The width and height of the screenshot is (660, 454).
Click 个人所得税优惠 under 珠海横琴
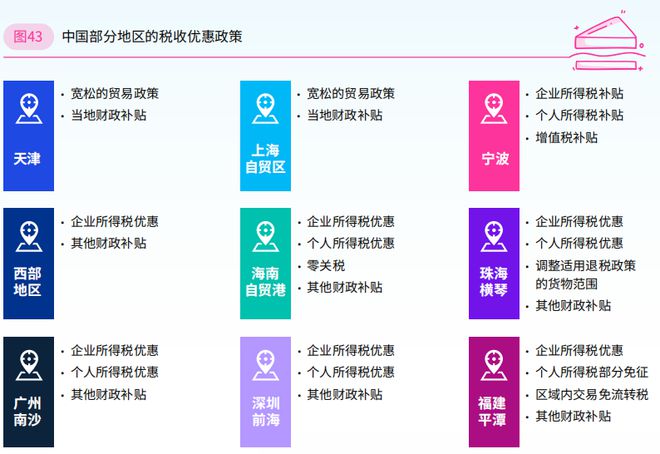point(579,243)
